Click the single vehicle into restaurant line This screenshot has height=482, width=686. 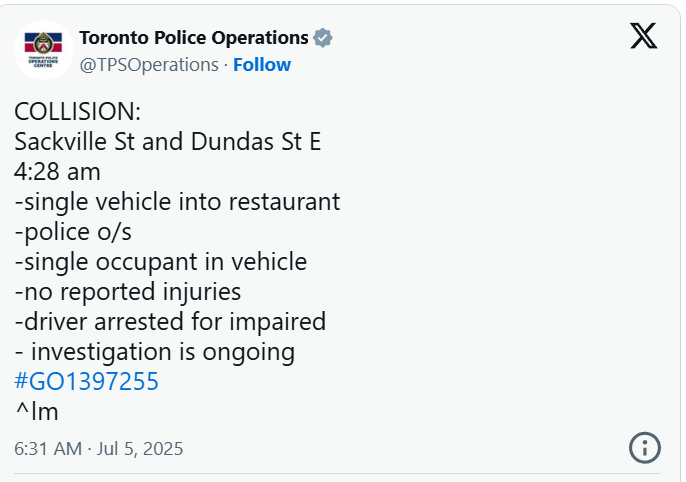click(x=178, y=202)
